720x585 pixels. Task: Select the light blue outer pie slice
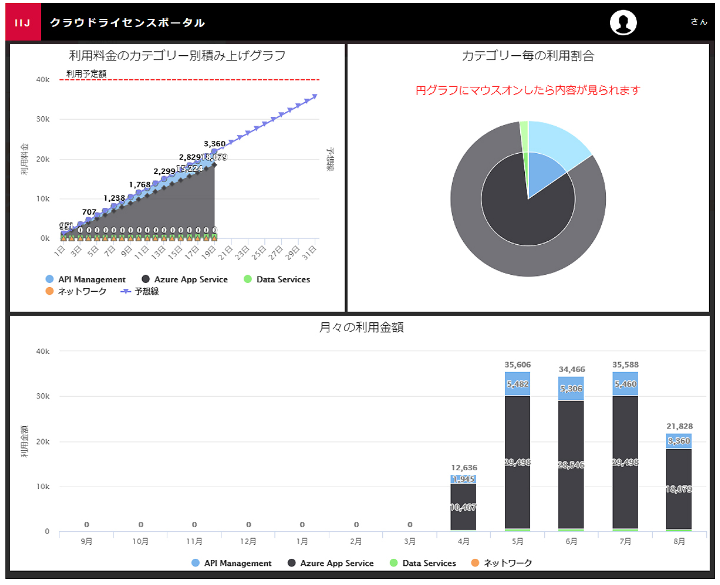560,143
